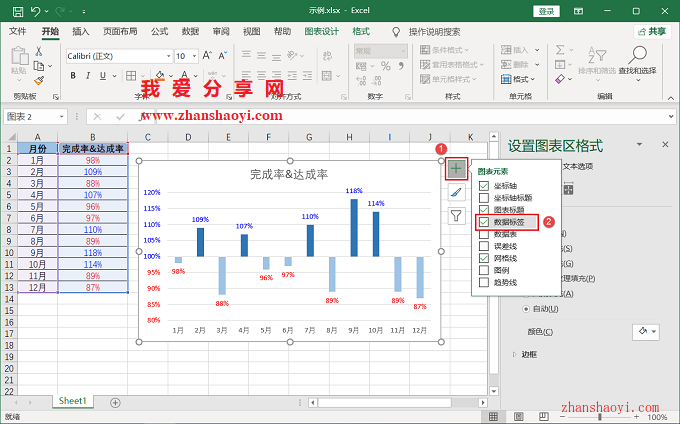Toggle the 数据表 checkbox
680x424 pixels.
pos(484,235)
